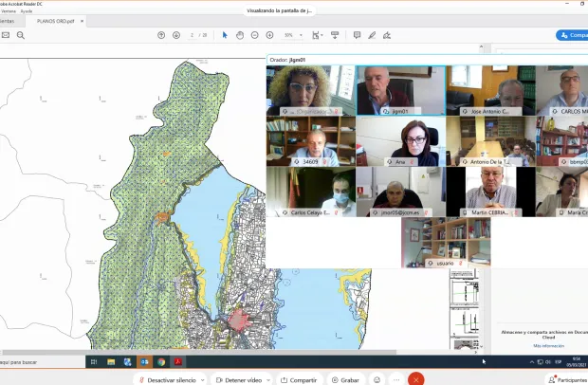The height and width of the screenshot is (385, 588).
Task: Click the zoom out minus icon
Action: (256, 35)
